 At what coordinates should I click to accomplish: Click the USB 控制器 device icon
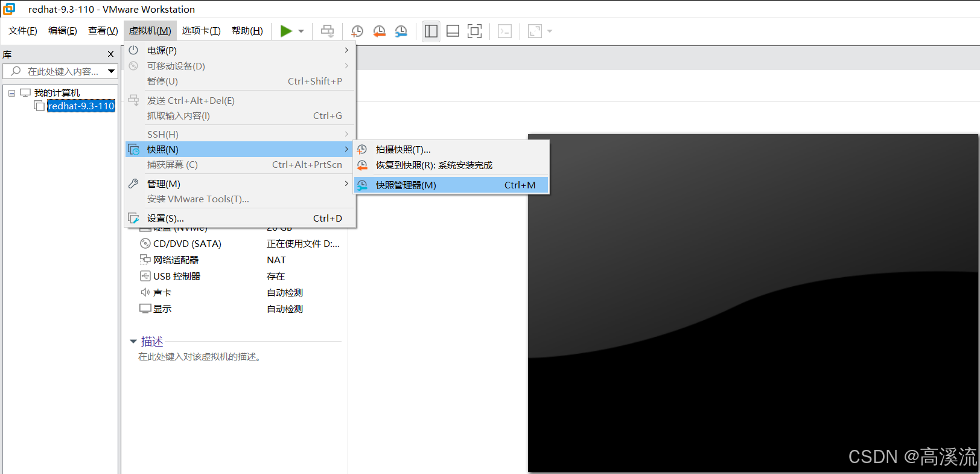(145, 276)
